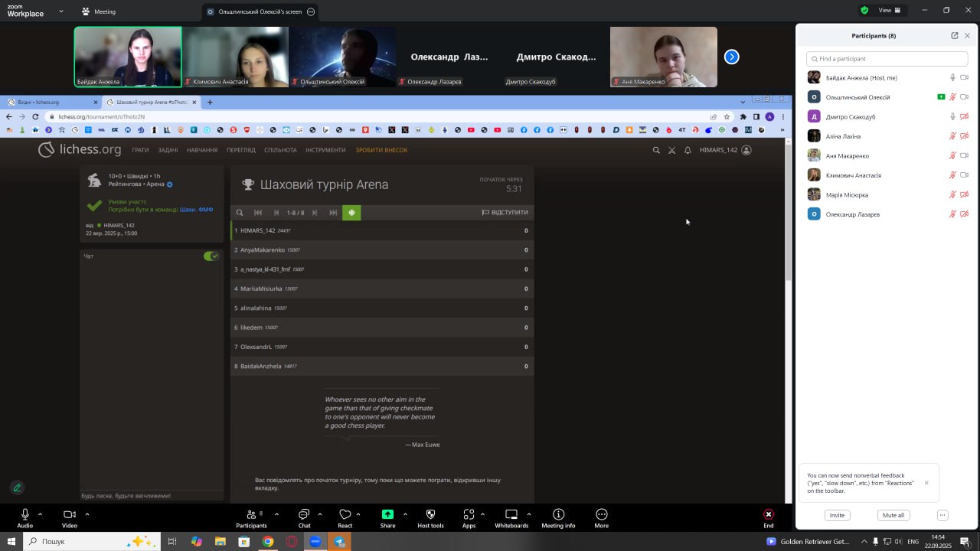Screen dimensions: 980x551
Task: Open Host tools shield icon
Action: click(430, 514)
